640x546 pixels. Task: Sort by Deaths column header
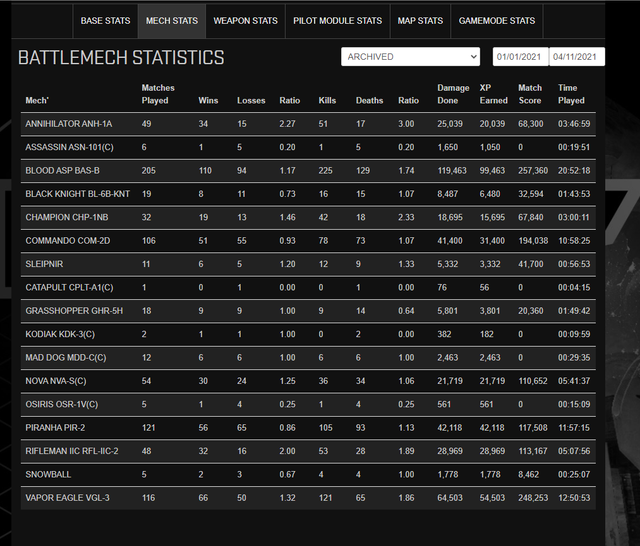369,100
